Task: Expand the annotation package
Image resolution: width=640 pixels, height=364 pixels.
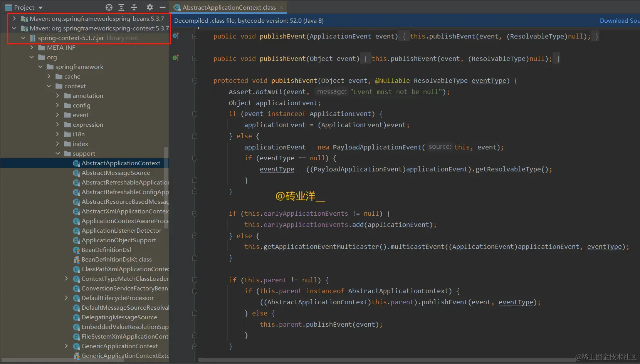Action: pos(57,96)
